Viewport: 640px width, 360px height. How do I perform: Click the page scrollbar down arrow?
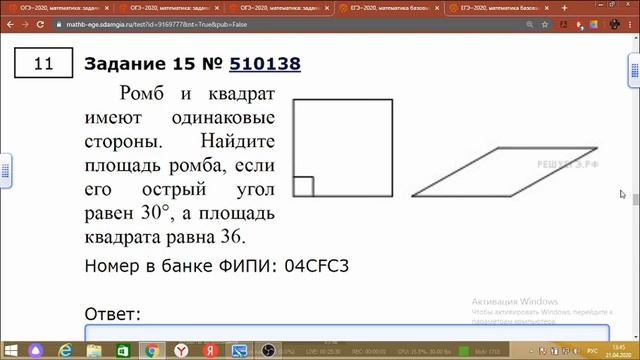tap(636, 337)
